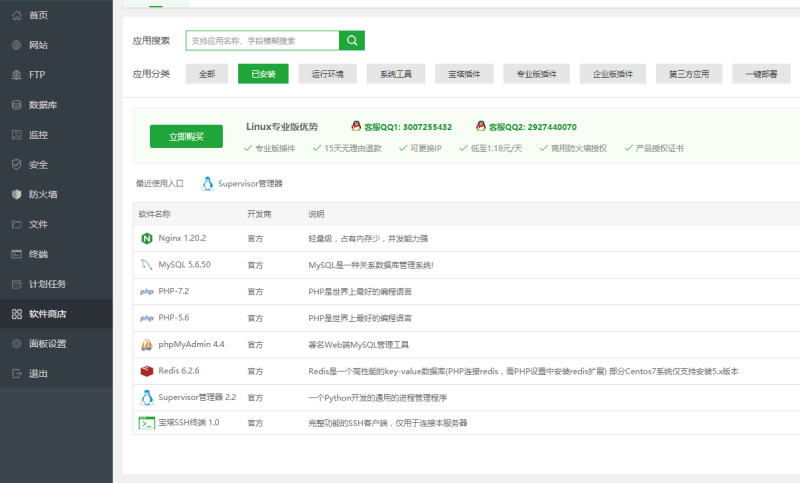Click PHP-7.2 software name

[x=173, y=291]
